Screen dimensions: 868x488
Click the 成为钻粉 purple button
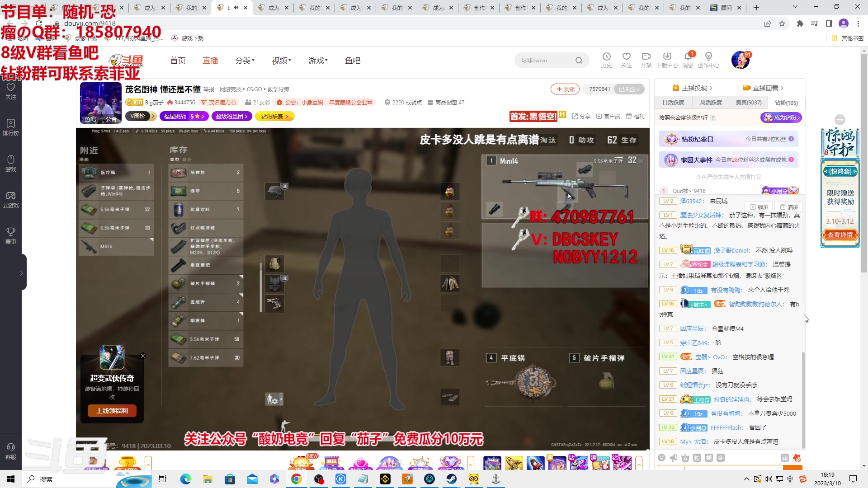tap(781, 117)
